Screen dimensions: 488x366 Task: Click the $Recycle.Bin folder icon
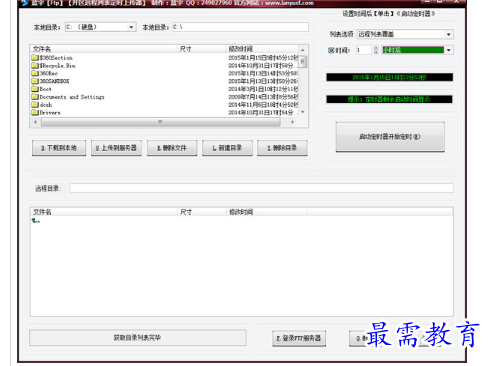(35, 66)
